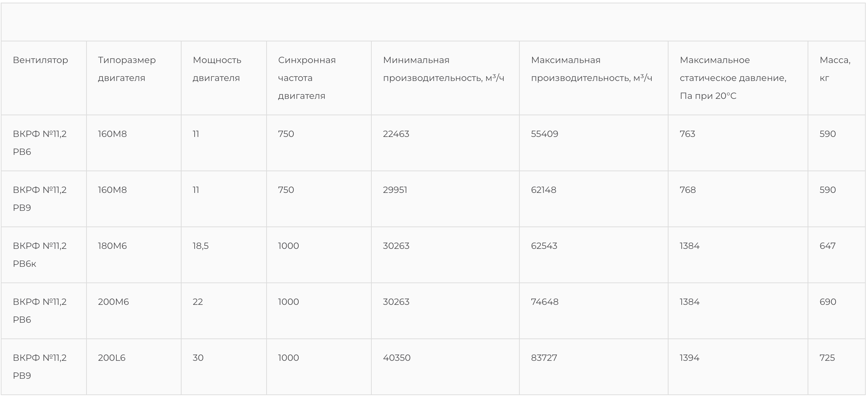Click the Синхронная частота двигателя header
Viewport: 868px width, 397px height.
coord(307,78)
